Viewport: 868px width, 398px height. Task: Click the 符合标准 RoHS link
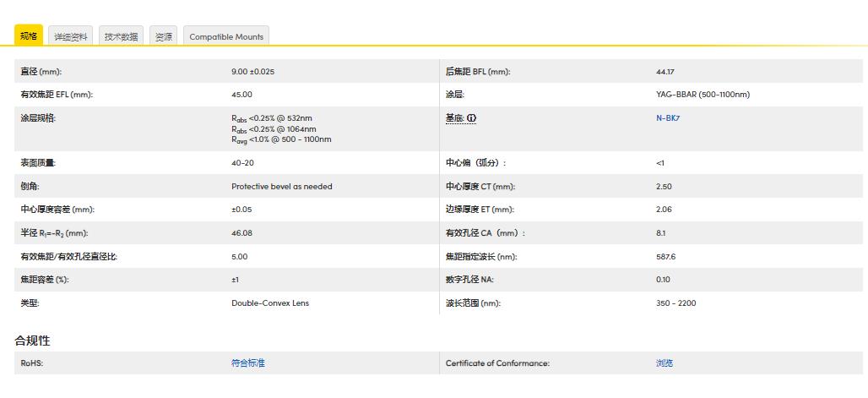coord(247,363)
